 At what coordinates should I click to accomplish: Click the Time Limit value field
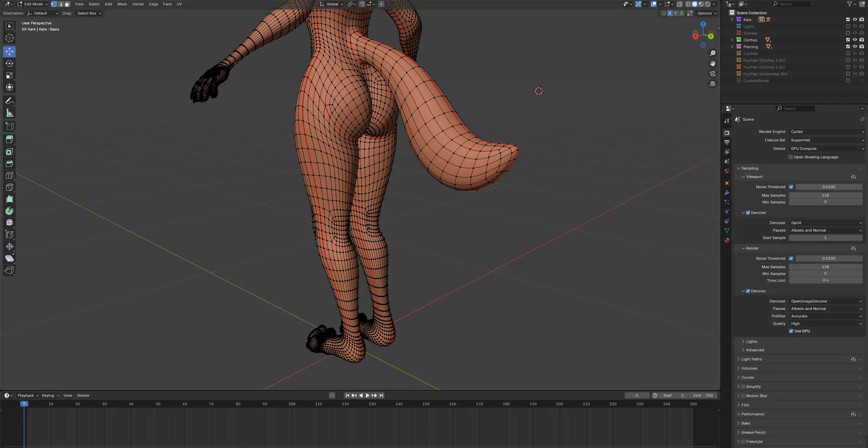(825, 280)
